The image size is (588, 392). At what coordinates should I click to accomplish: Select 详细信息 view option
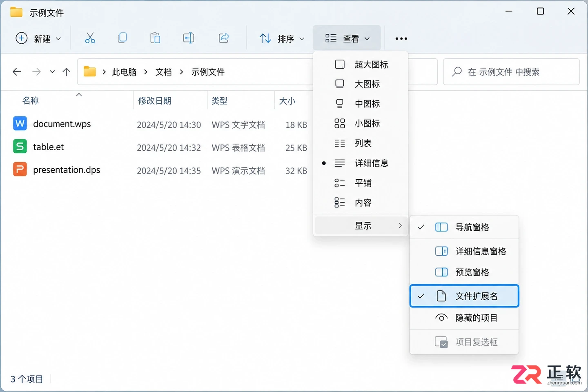[361, 163]
